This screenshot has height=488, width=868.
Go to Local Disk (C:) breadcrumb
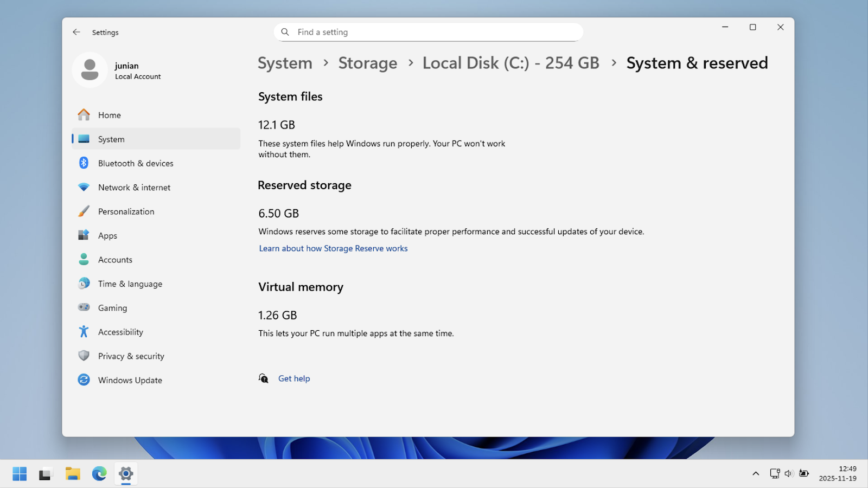(511, 63)
